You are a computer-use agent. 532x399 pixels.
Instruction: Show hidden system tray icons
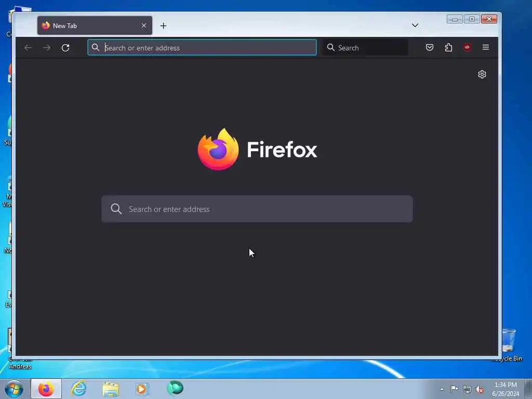tap(442, 390)
